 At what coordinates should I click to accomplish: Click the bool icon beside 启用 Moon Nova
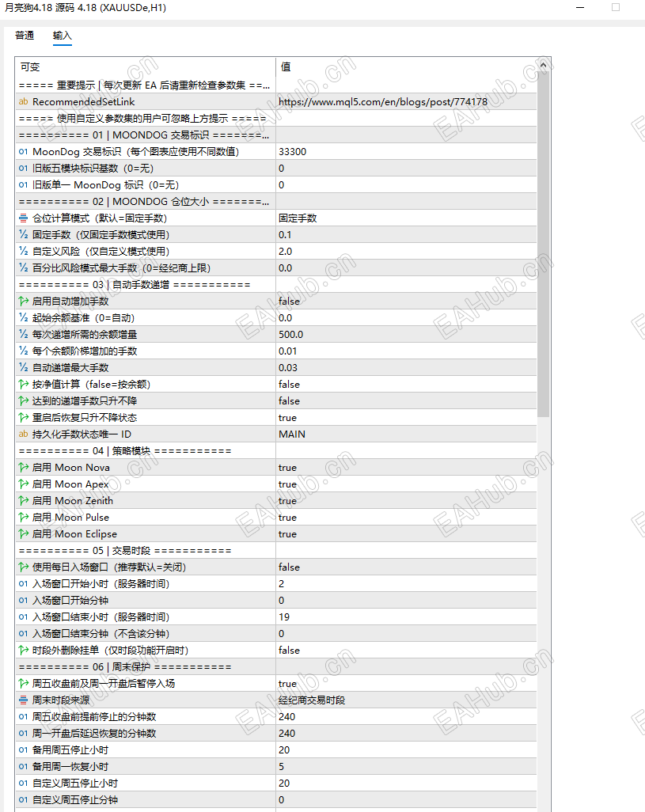(x=23, y=467)
